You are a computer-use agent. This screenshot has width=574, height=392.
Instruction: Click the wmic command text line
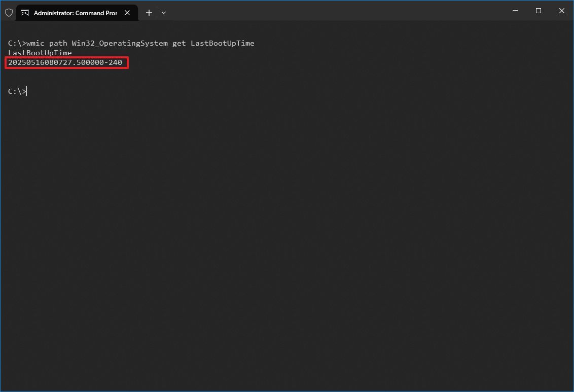pyautogui.click(x=131, y=43)
